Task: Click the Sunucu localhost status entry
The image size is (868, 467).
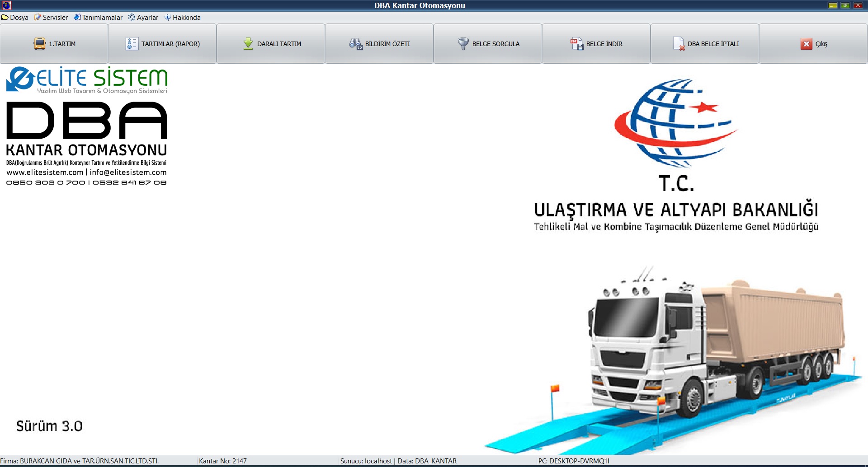Action: click(x=398, y=461)
